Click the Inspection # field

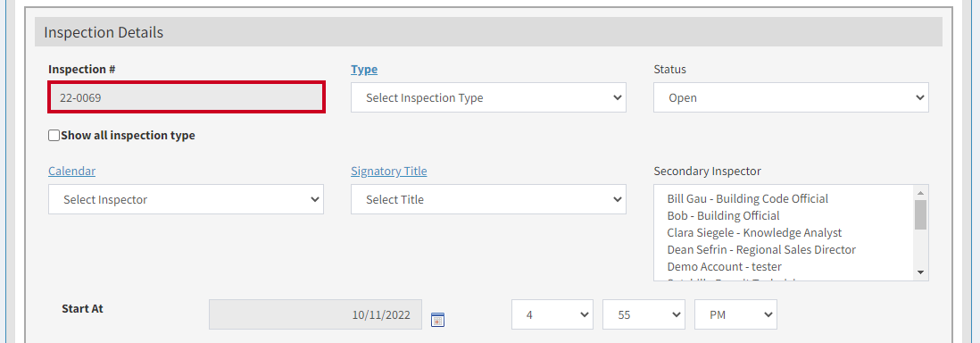[x=187, y=97]
